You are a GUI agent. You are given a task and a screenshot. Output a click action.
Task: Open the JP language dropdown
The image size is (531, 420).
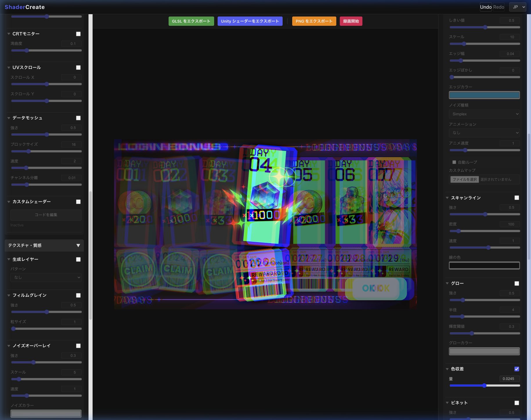518,7
